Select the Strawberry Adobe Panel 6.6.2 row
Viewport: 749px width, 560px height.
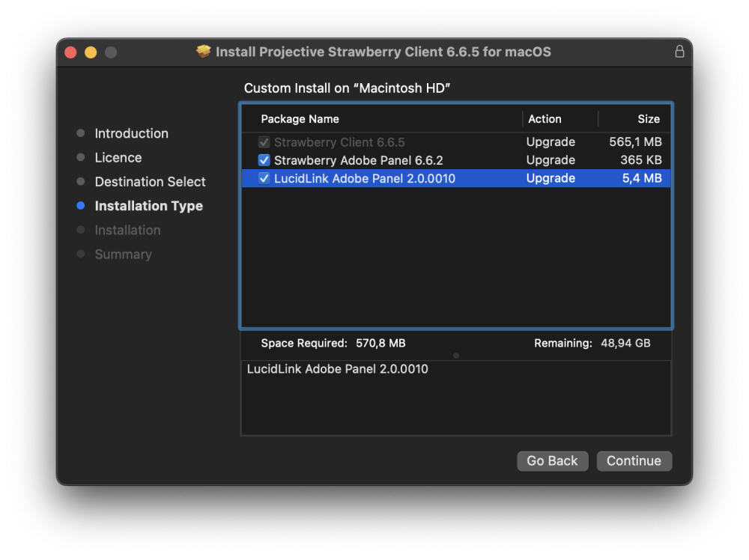pos(358,160)
